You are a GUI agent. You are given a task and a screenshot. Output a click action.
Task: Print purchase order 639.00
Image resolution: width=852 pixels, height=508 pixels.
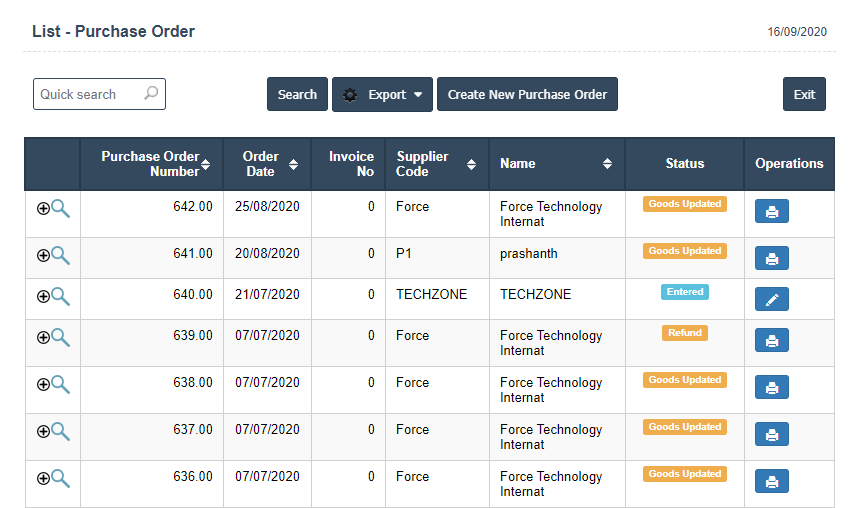tap(771, 341)
